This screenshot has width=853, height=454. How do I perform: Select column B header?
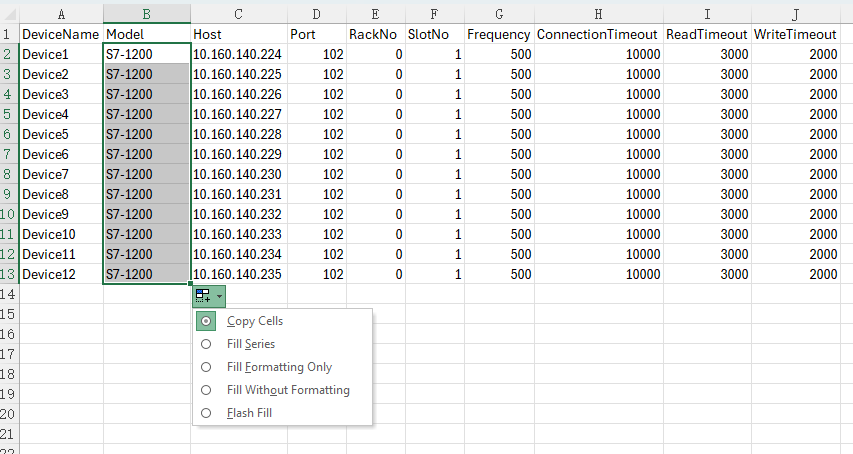pyautogui.click(x=147, y=14)
